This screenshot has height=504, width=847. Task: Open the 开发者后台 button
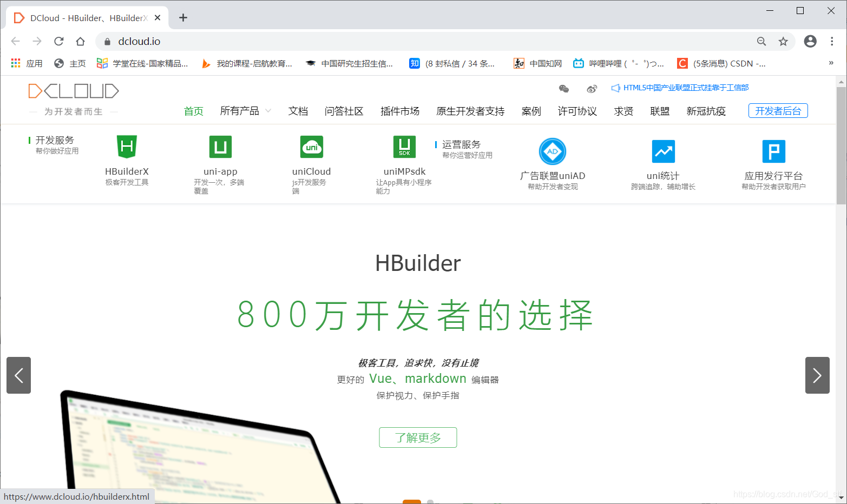click(x=778, y=111)
